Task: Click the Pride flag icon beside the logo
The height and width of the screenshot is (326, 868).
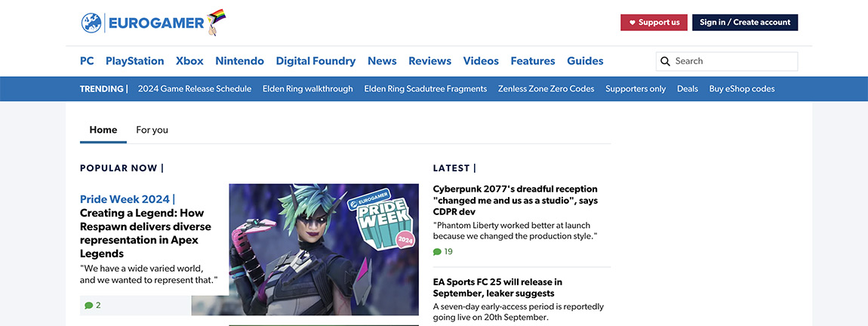Action: pyautogui.click(x=217, y=22)
